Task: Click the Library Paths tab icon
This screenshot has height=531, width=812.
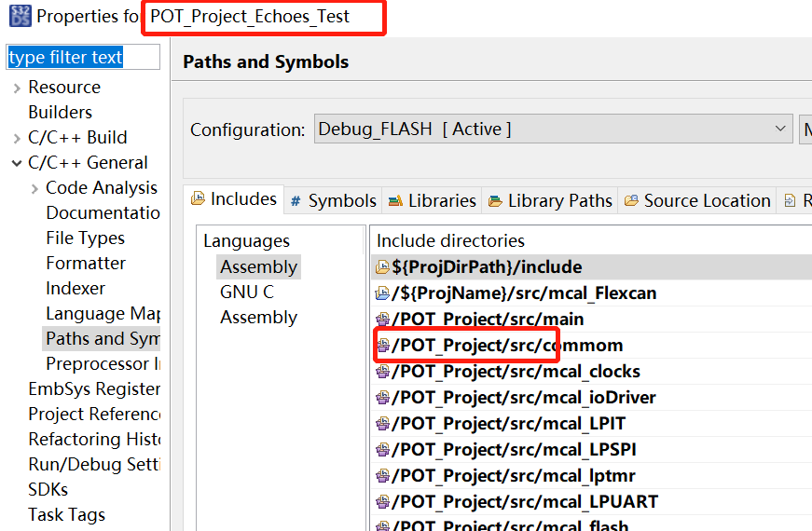Action: (494, 201)
